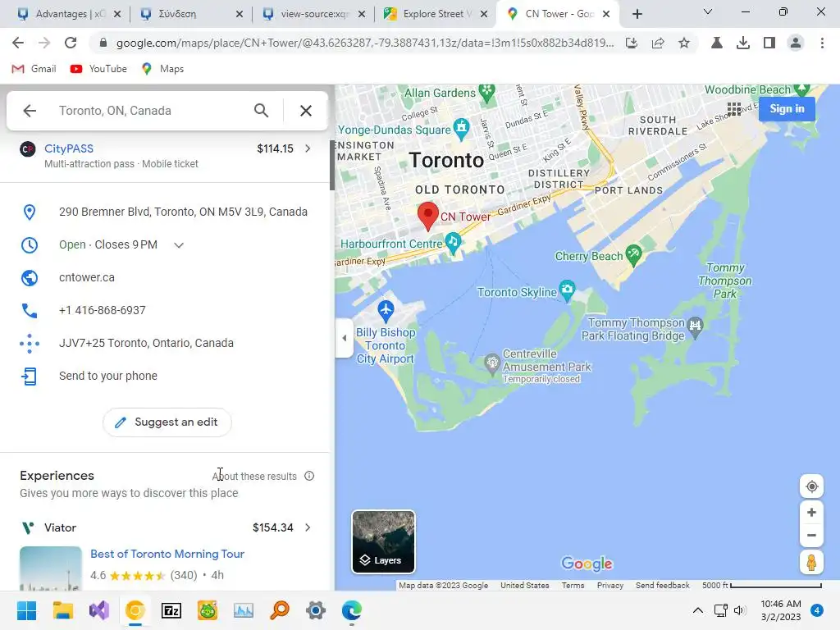This screenshot has width=840, height=630.
Task: Open Best of Toronto Morning Tour link
Action: 167,554
